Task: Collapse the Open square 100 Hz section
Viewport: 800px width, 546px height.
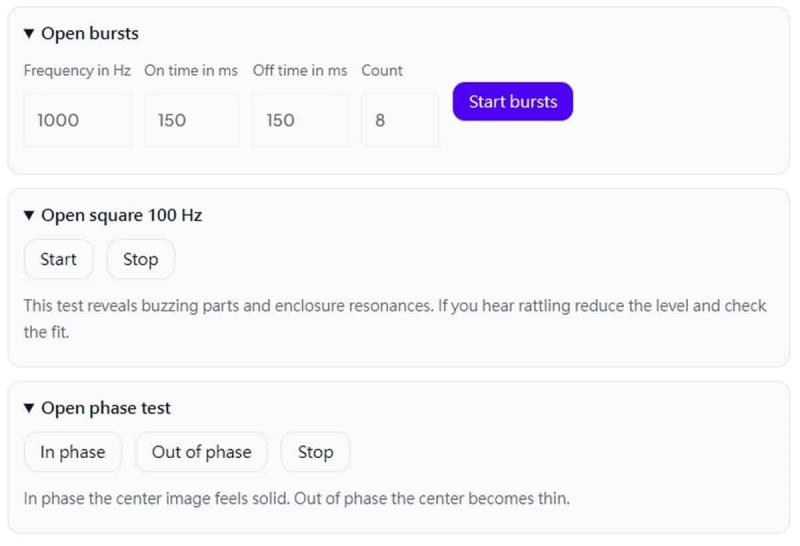Action: click(29, 216)
